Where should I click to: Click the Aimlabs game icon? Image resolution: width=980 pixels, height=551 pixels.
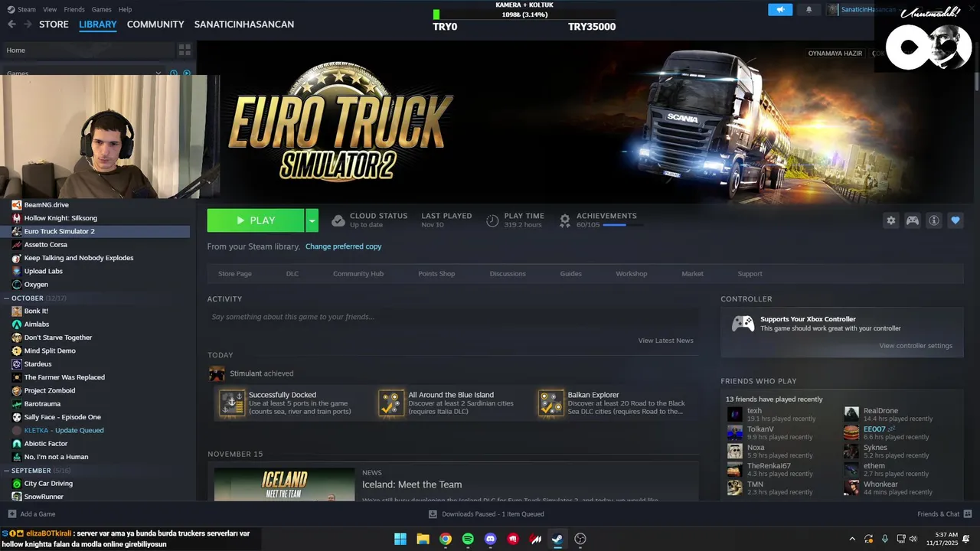17,324
